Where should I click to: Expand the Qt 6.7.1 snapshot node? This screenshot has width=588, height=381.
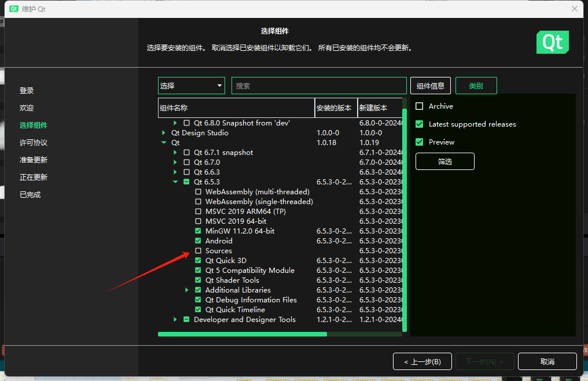click(x=175, y=153)
